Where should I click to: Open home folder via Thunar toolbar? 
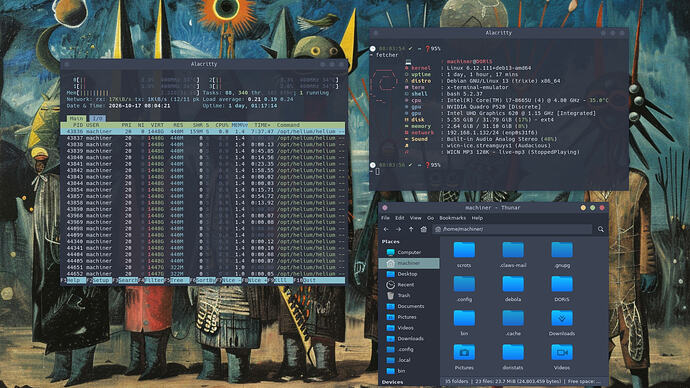423,229
